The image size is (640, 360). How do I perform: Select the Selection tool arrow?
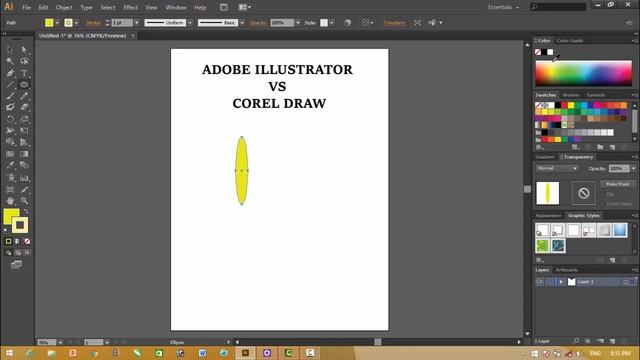10,50
